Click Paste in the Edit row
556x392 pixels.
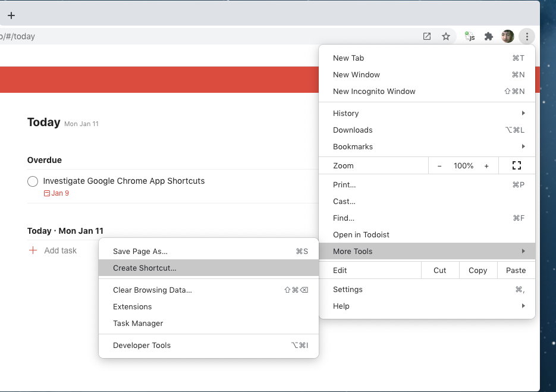pos(516,270)
